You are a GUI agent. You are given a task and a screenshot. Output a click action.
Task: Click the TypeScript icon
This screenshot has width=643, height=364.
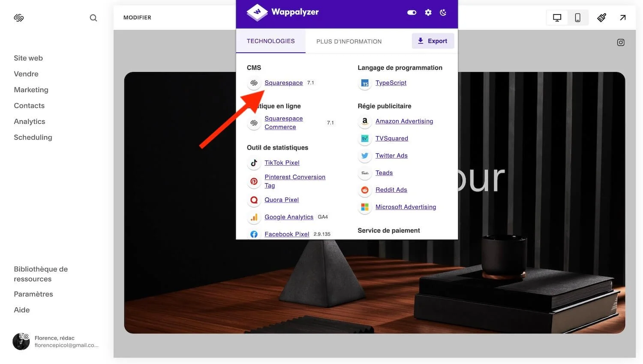tap(365, 83)
